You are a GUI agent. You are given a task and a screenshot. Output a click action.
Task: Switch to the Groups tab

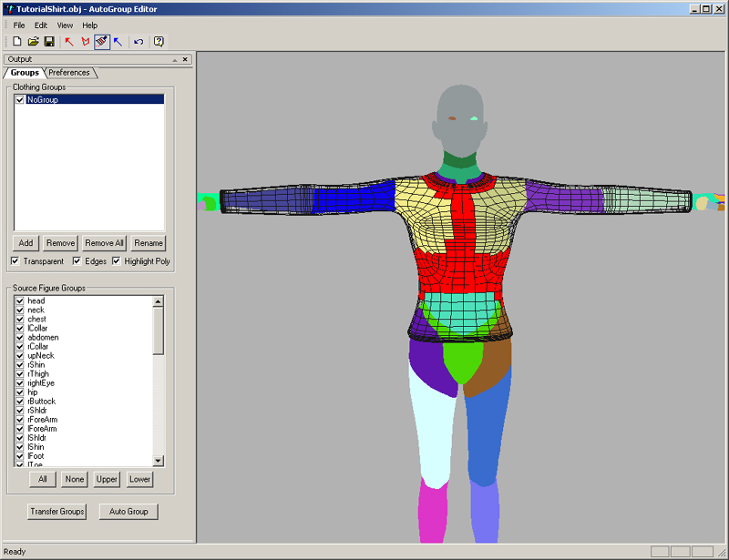[25, 73]
